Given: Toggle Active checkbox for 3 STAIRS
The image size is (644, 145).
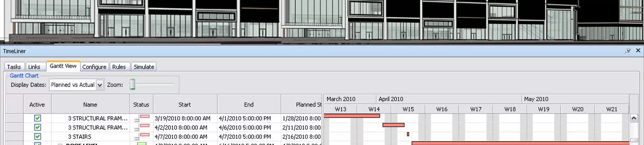Looking at the screenshot, I should [38, 136].
